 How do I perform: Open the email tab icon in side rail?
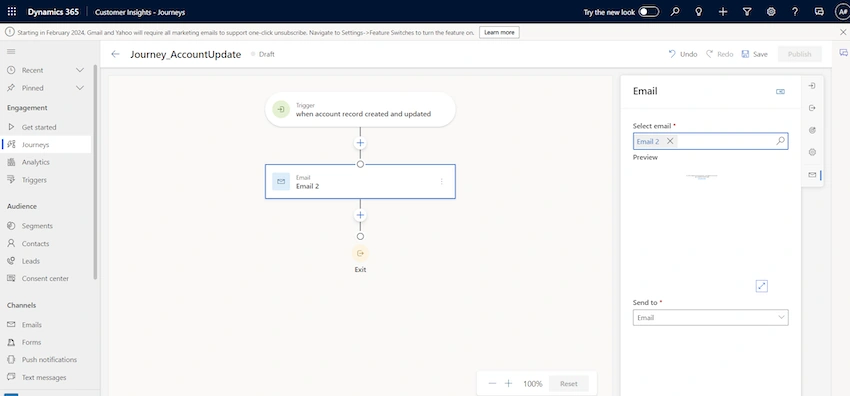point(812,174)
